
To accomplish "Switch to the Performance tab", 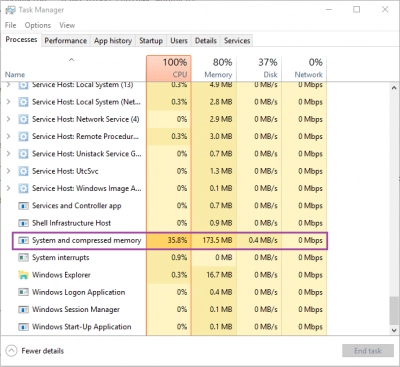I will (x=66, y=41).
